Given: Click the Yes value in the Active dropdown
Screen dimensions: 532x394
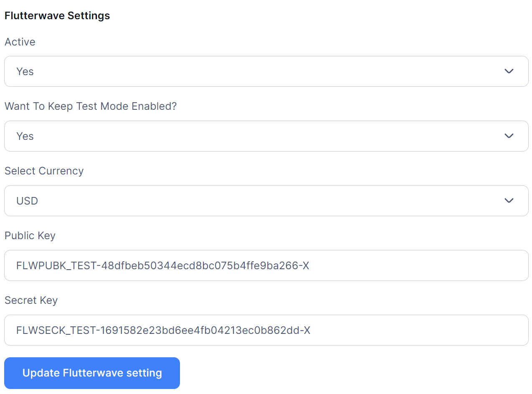Looking at the screenshot, I should click(25, 72).
